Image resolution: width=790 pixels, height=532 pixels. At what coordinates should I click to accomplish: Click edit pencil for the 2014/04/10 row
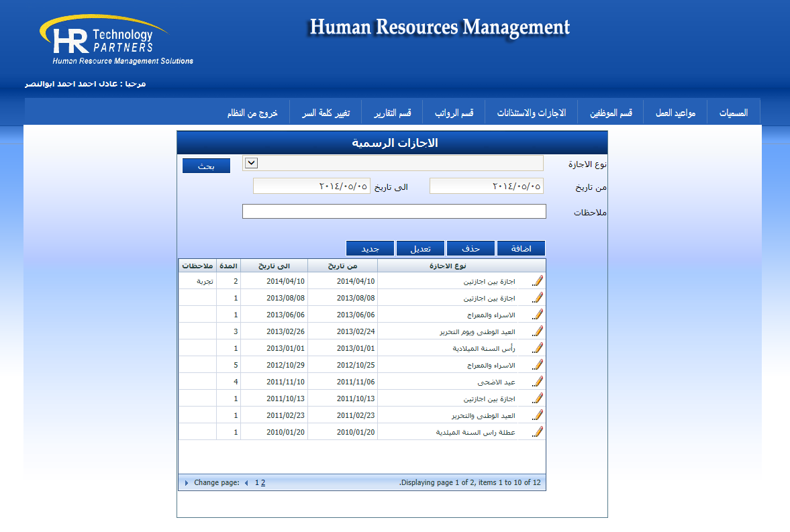(x=538, y=281)
